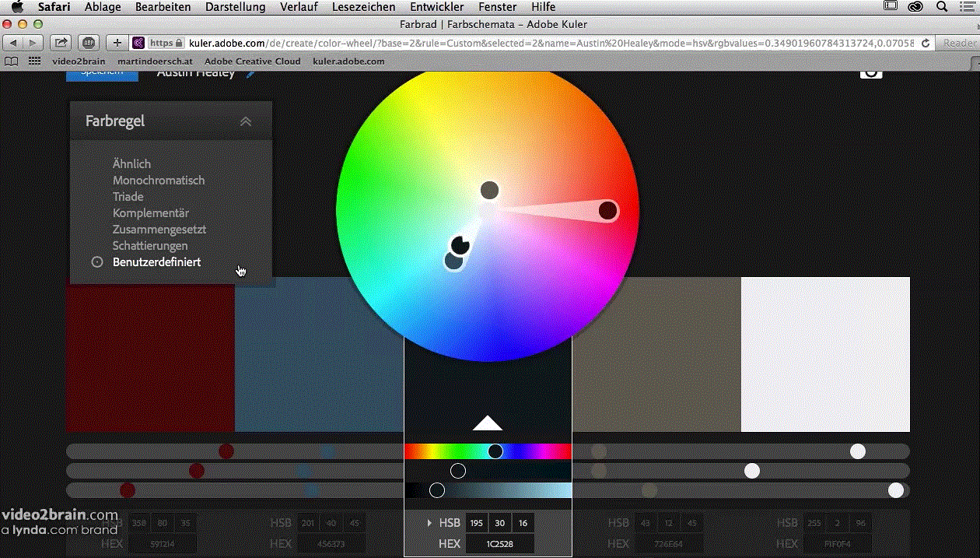Screen dimensions: 980x558
Task: Click the saturation field showing 30
Action: (500, 523)
